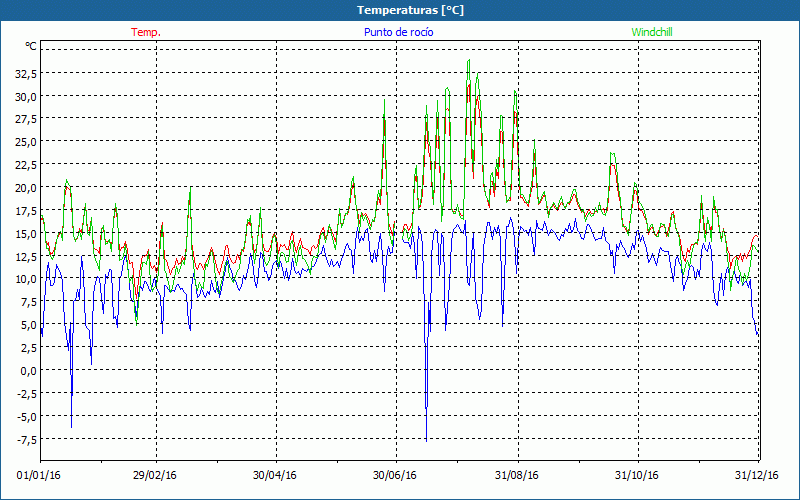Viewport: 800px width, 500px height.
Task: Click the 22,5 y-axis value
Action: (26, 165)
